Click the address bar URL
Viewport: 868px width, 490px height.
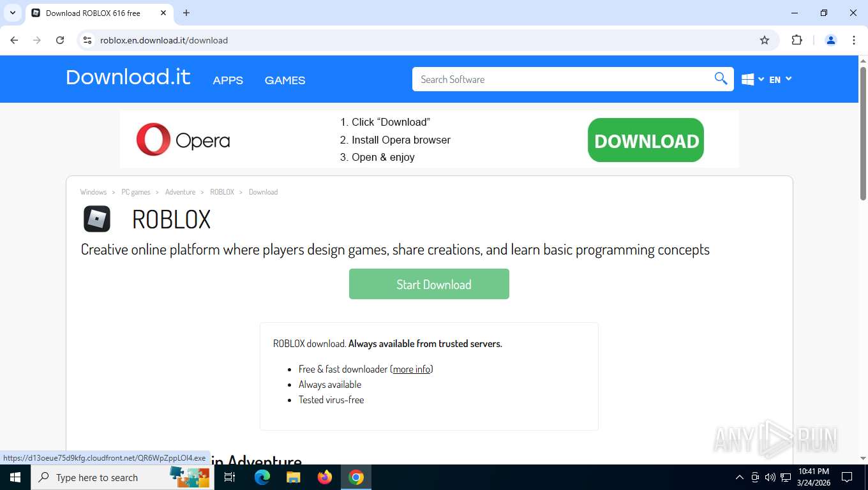(x=164, y=40)
